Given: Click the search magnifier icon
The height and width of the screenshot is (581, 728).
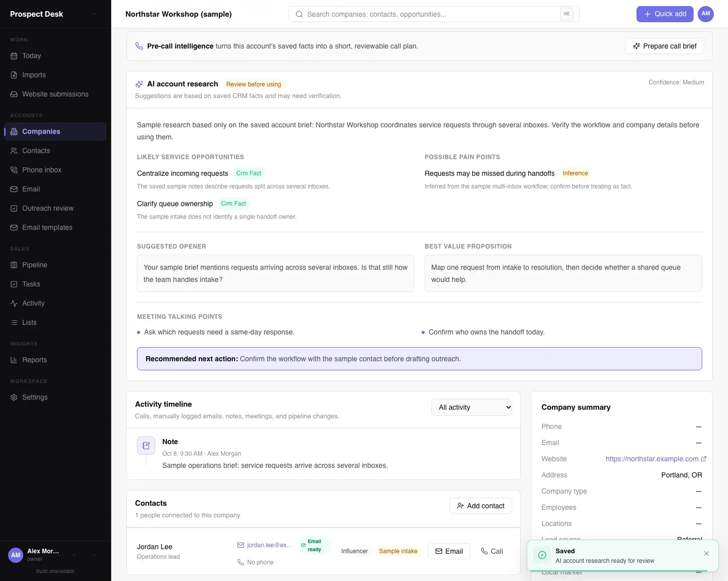Looking at the screenshot, I should (299, 14).
